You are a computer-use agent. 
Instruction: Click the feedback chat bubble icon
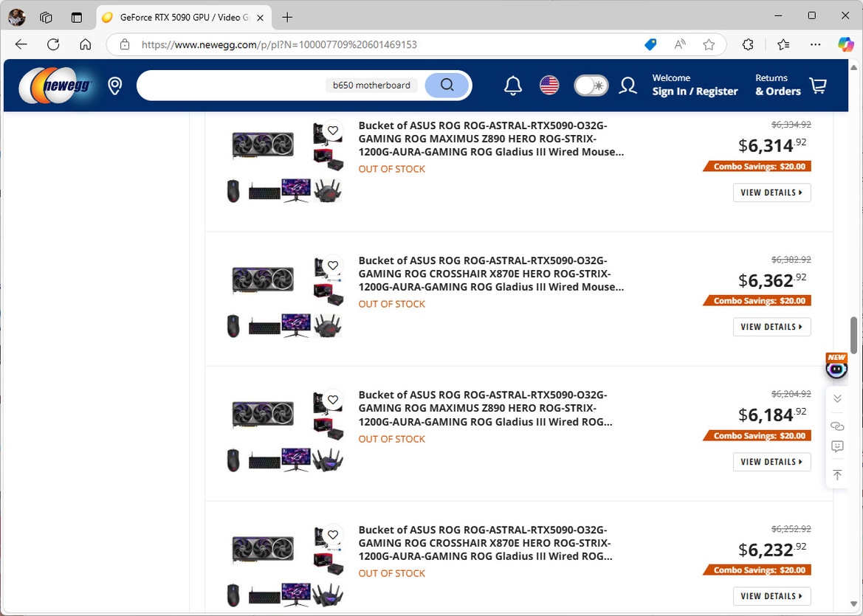tap(837, 446)
